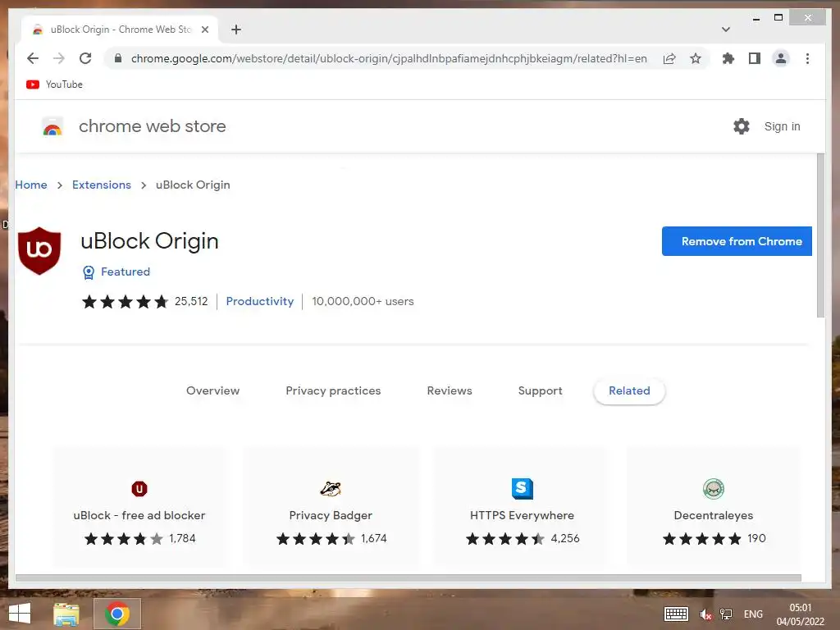Open the Windows Start button
The width and height of the screenshot is (840, 630).
pos(20,614)
